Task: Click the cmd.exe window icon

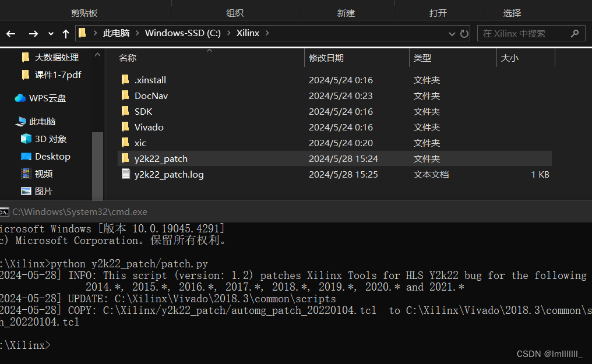Action: (x=4, y=212)
